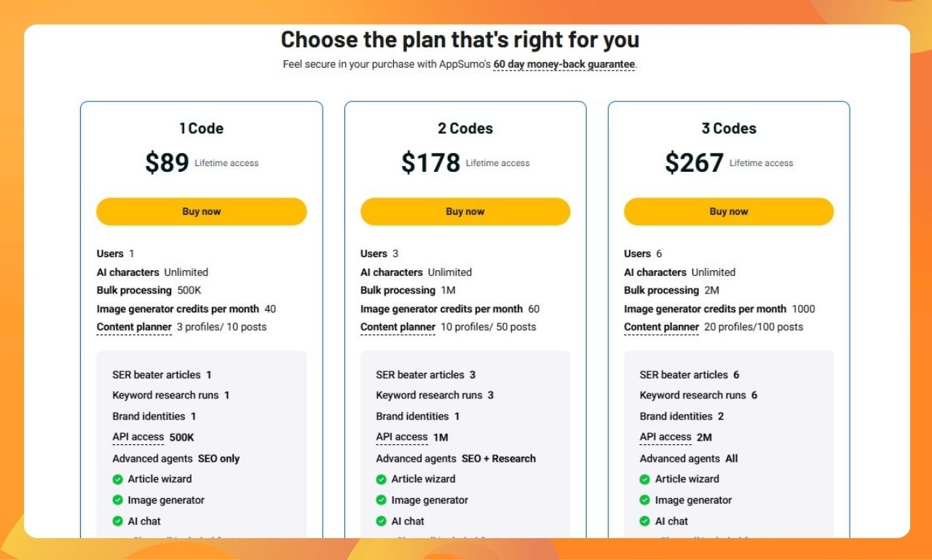Buy the $267 lifetime access plan
Image resolution: width=932 pixels, height=560 pixels.
[x=728, y=211]
